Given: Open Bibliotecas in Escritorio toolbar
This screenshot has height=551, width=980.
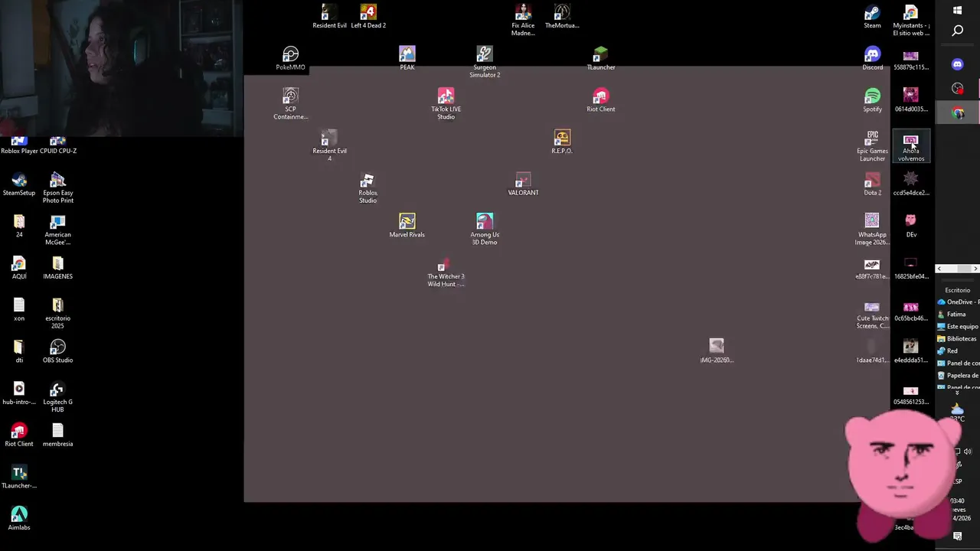Looking at the screenshot, I should pyautogui.click(x=958, y=338).
